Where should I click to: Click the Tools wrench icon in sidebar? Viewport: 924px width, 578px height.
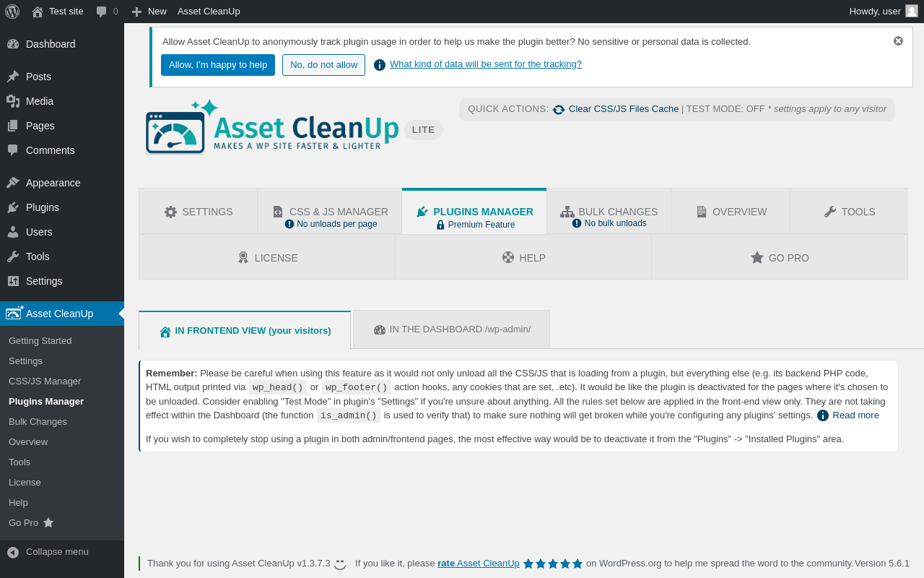(x=13, y=256)
